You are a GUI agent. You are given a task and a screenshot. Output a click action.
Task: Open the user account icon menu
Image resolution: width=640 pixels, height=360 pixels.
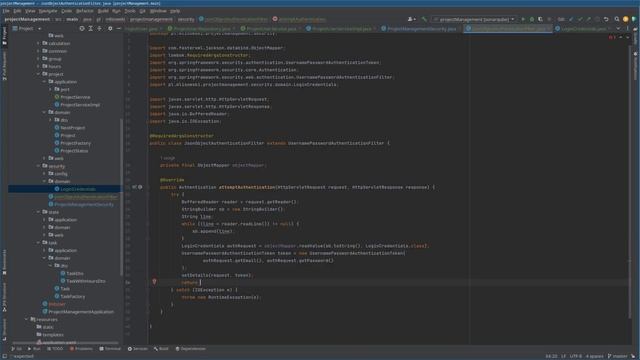[x=411, y=19]
